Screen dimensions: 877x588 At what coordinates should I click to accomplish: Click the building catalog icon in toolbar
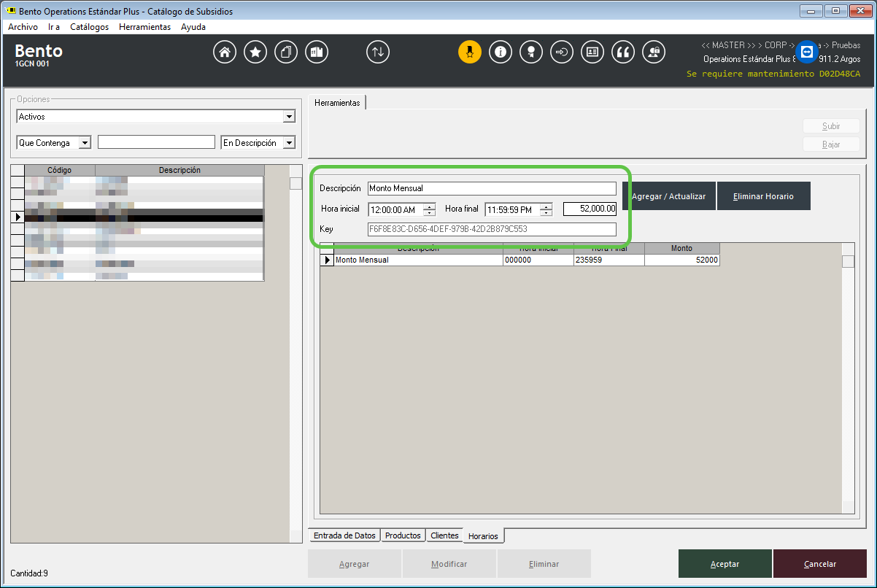click(x=317, y=53)
